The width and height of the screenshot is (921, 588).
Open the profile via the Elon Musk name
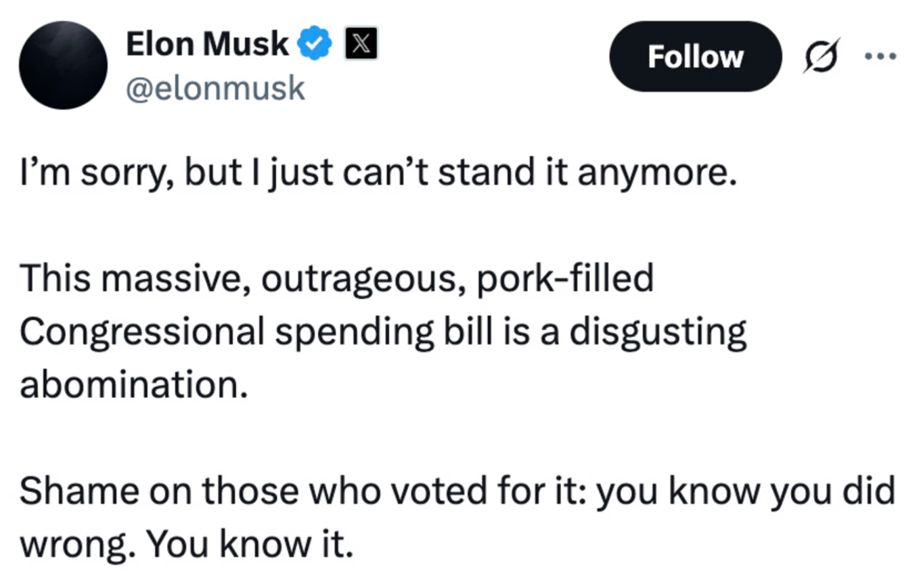(x=206, y=43)
